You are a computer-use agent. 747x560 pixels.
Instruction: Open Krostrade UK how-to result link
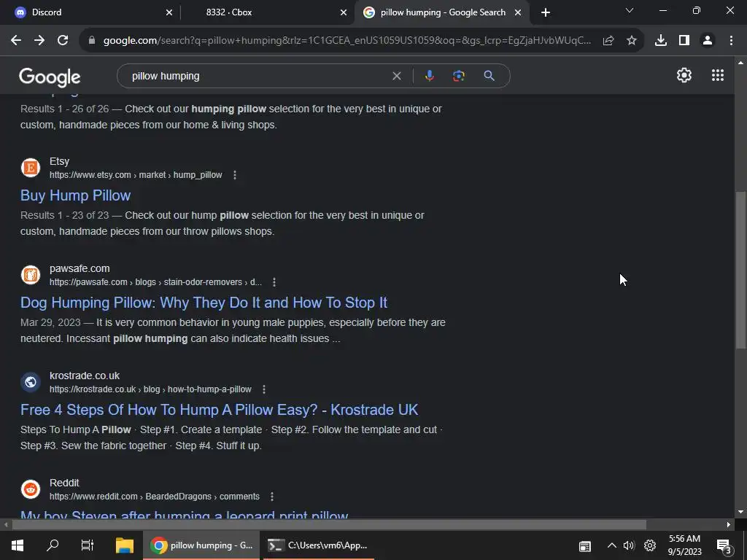(219, 410)
